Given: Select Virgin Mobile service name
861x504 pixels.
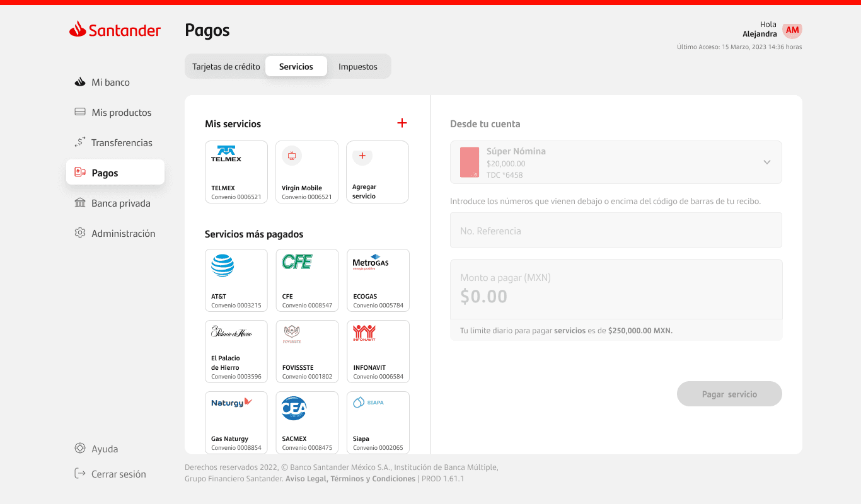Looking at the screenshot, I should [302, 188].
